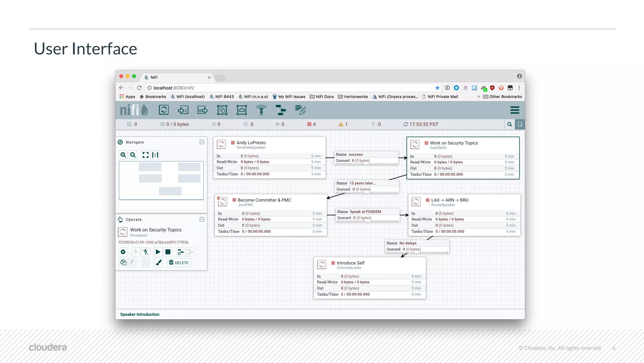
Task: Open the NiFi (n.n.a.o) bookmark
Action: (253, 97)
